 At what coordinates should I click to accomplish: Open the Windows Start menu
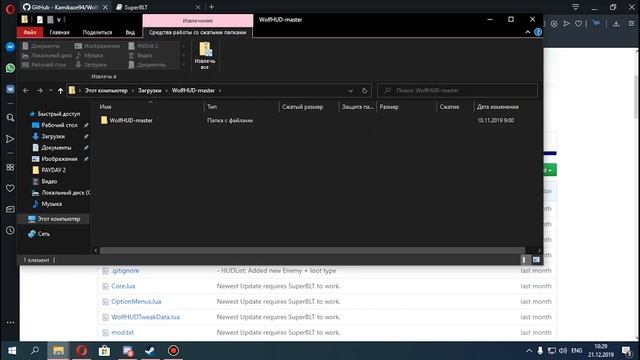point(12,351)
